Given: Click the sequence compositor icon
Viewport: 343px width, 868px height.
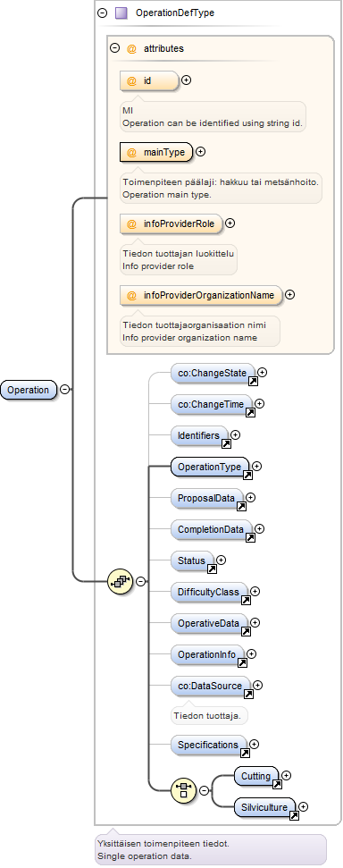Looking at the screenshot, I should coord(120,581).
